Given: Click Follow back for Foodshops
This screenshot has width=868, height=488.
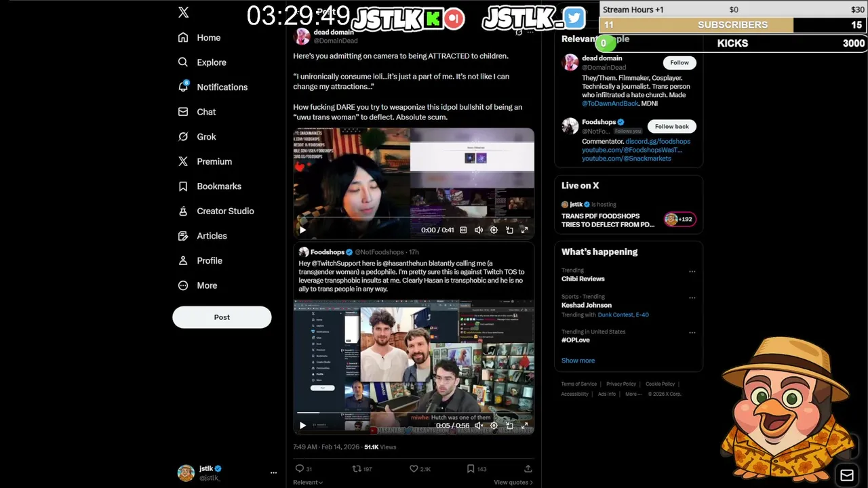Looking at the screenshot, I should 671,126.
